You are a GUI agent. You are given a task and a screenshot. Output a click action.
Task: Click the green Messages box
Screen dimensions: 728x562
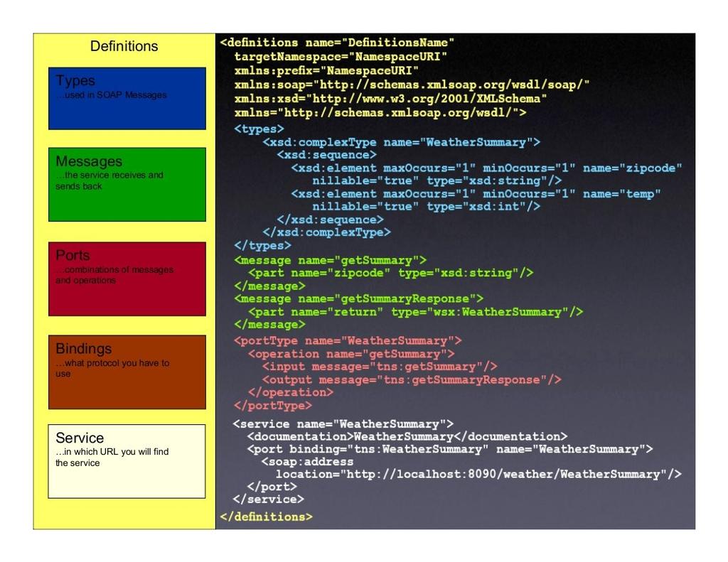[x=127, y=185]
